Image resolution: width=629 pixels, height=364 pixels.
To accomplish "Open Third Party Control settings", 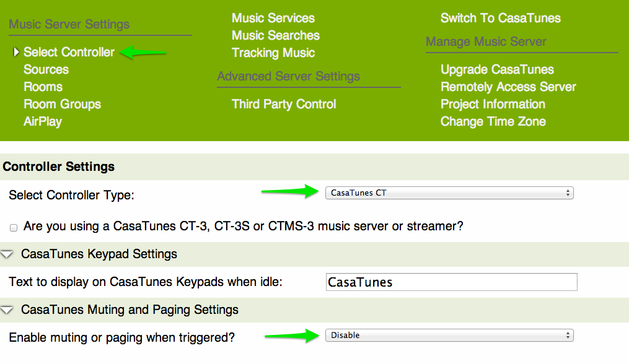I will [x=284, y=105].
